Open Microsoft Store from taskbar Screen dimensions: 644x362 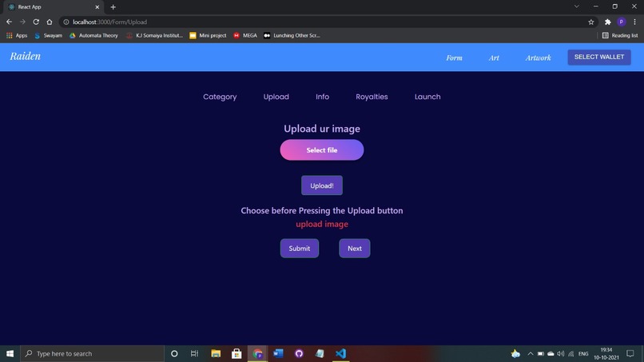(237, 353)
